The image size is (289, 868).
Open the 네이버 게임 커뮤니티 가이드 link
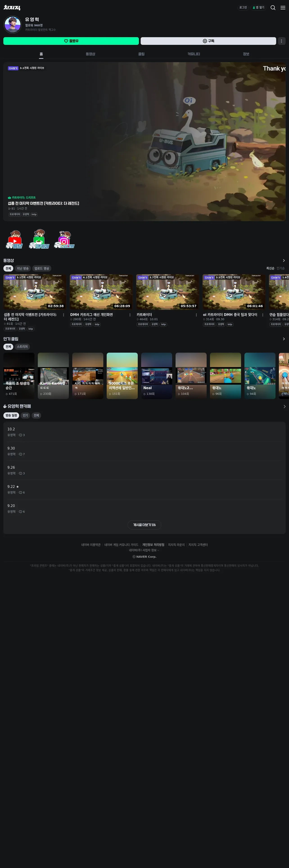point(121,545)
